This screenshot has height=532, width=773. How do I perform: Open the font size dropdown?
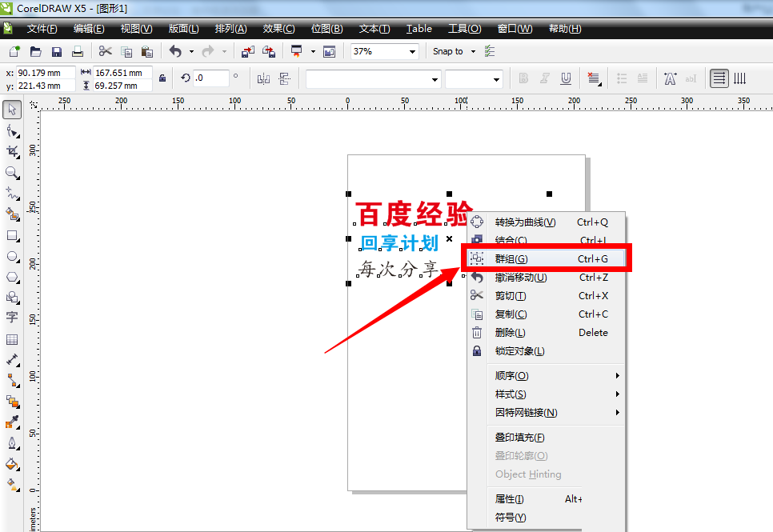(496, 79)
